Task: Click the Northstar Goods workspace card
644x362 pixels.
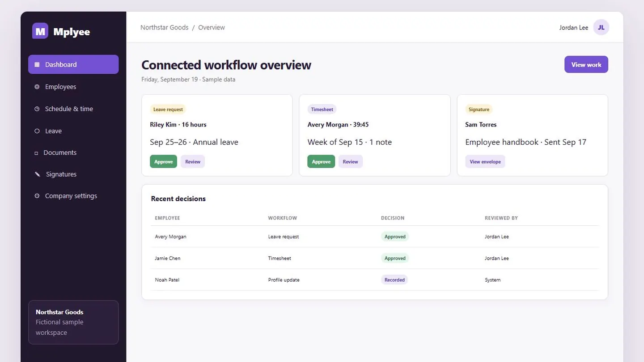Action: click(73, 322)
